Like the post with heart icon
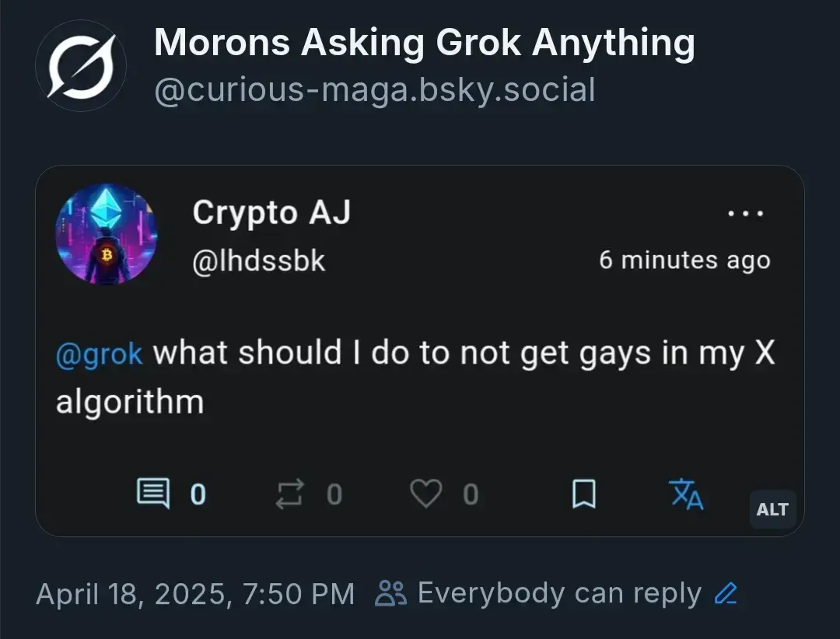The width and height of the screenshot is (840, 639). 426,494
